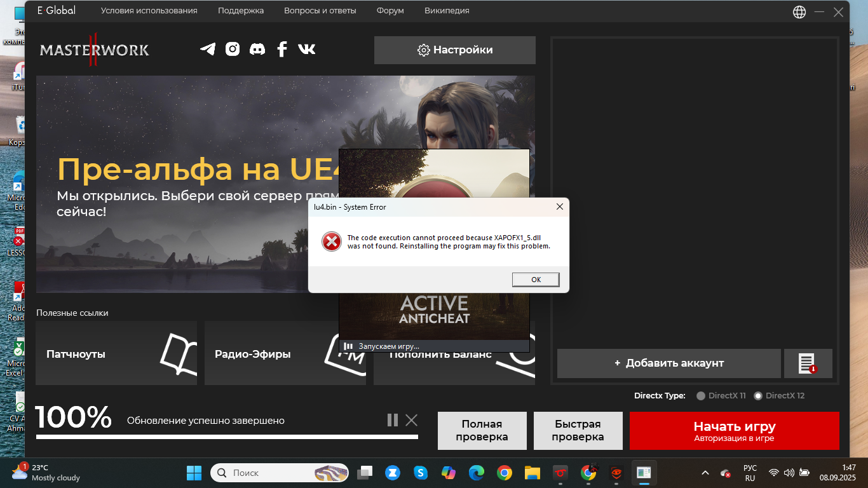Open Copilot from the taskbar

[x=449, y=473]
